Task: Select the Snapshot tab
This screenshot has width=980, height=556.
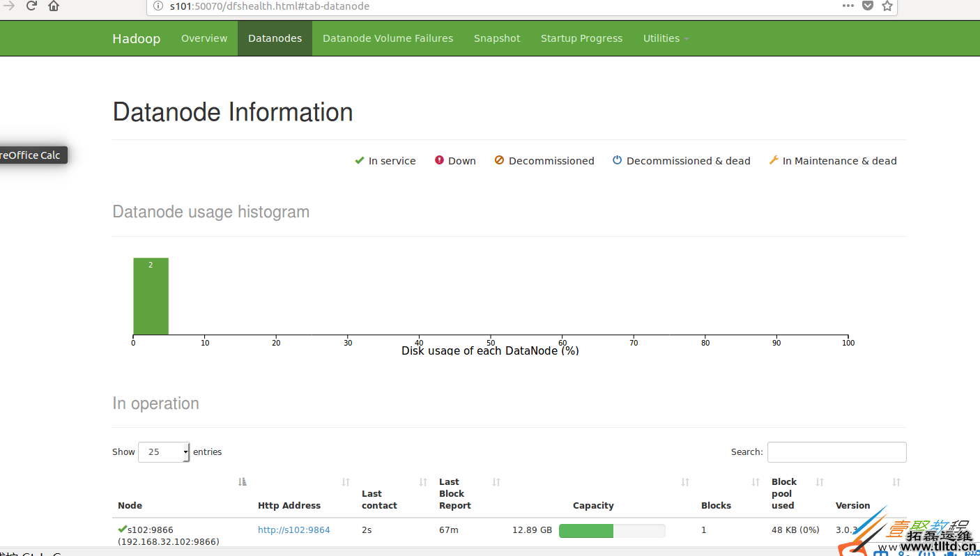Action: click(497, 38)
